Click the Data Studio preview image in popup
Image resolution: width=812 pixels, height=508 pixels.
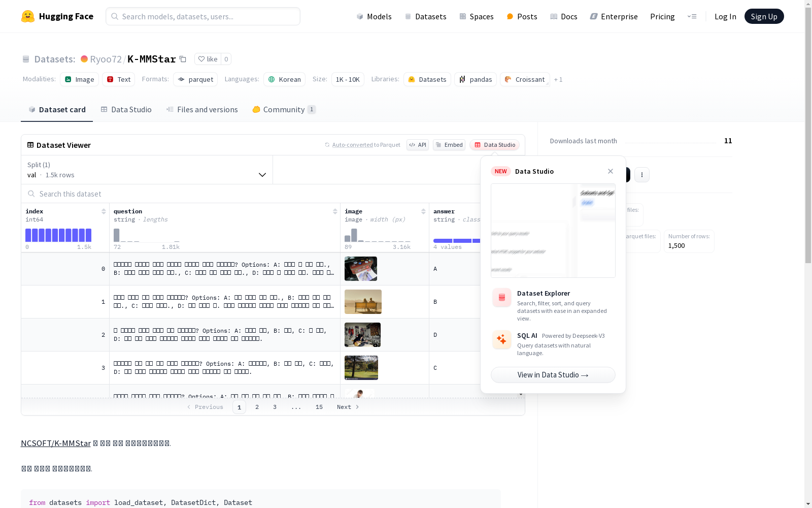pos(553,231)
